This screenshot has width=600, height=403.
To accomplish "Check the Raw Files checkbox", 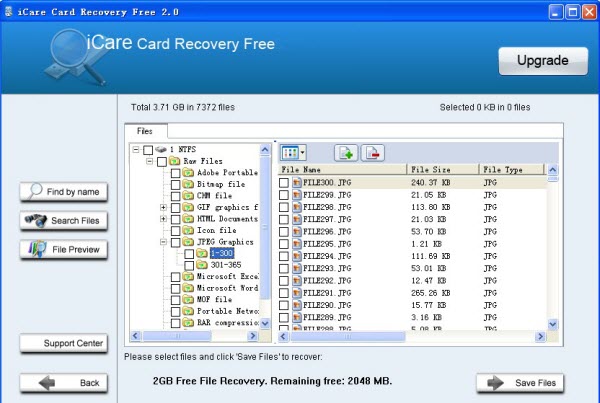I will (x=161, y=162).
